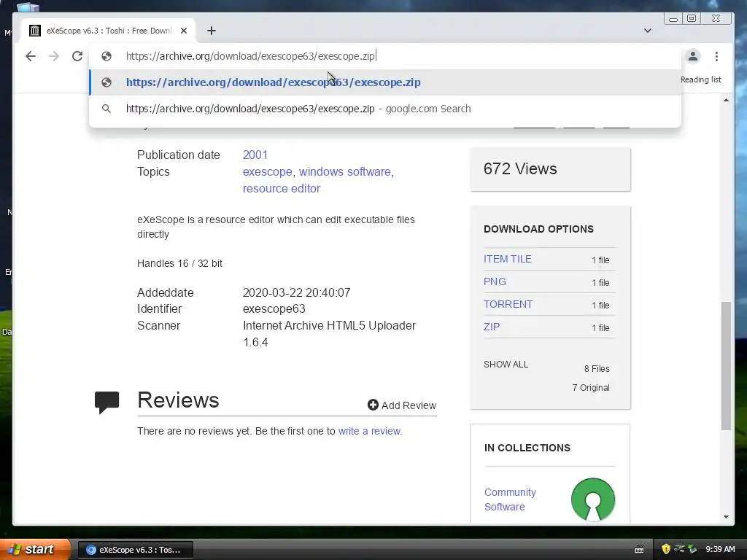Open the Chrome three-dot menu
Screen dimensions: 747x560
pyautogui.click(x=716, y=56)
